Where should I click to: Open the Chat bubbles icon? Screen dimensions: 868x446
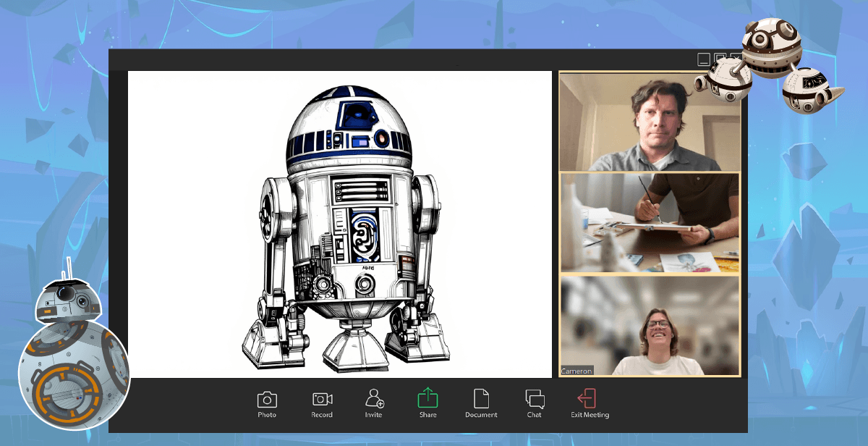click(x=535, y=399)
